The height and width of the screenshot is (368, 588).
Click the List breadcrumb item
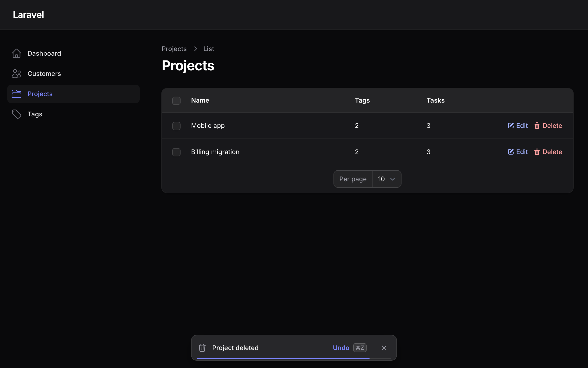pyautogui.click(x=209, y=49)
